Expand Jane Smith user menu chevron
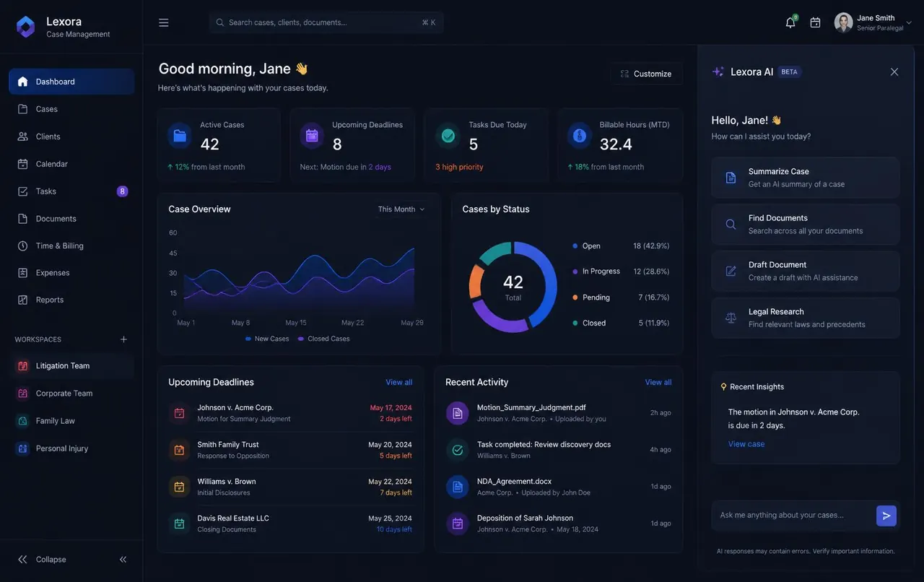Image resolution: width=924 pixels, height=582 pixels. pyautogui.click(x=909, y=23)
